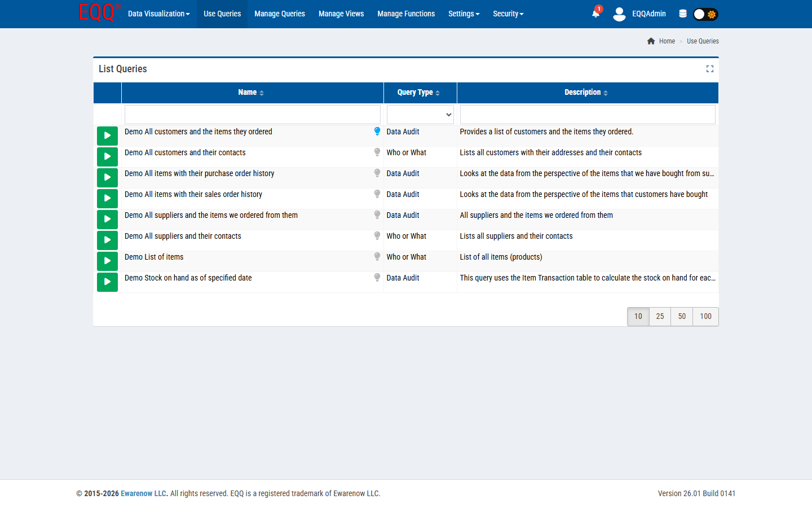
Task: Toggle the lightbulb for Demo All customers and their contacts
Action: tap(377, 151)
